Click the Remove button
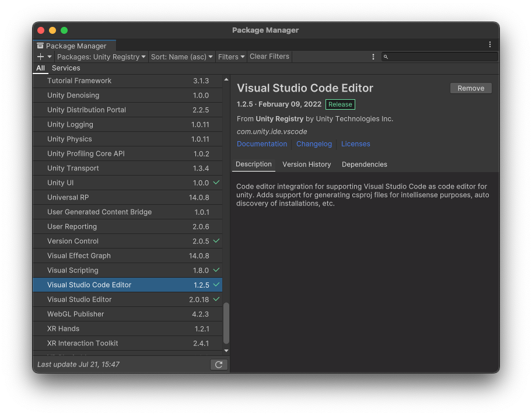532x416 pixels. pyautogui.click(x=471, y=88)
